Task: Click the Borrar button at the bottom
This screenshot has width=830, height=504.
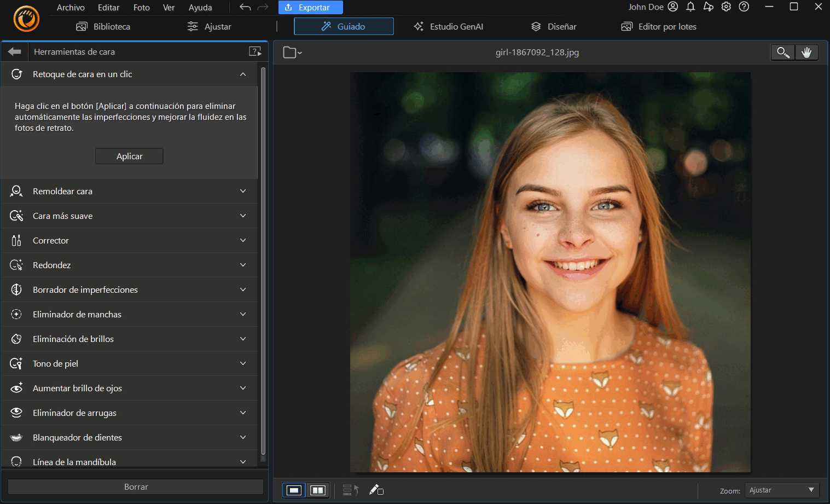Action: (x=135, y=486)
